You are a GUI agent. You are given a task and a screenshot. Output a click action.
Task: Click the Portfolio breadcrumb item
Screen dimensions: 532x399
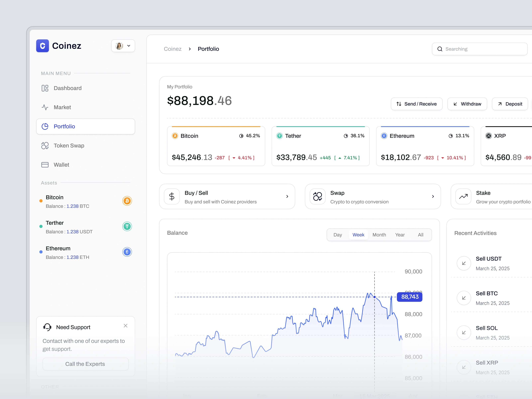pos(208,49)
